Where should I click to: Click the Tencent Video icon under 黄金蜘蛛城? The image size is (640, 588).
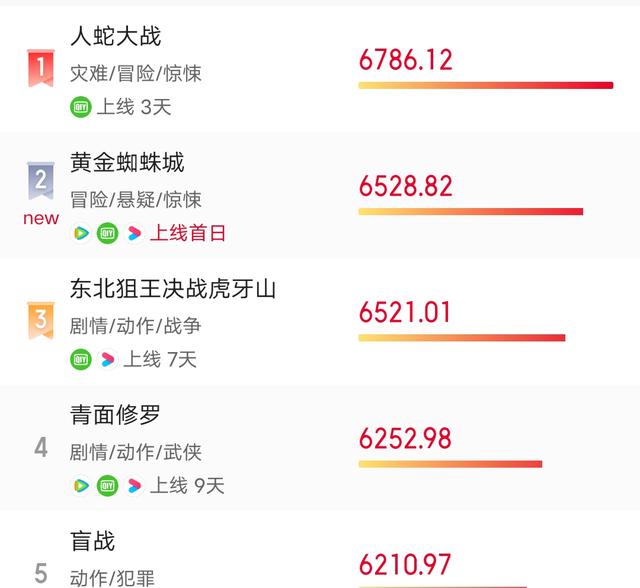pos(81,233)
